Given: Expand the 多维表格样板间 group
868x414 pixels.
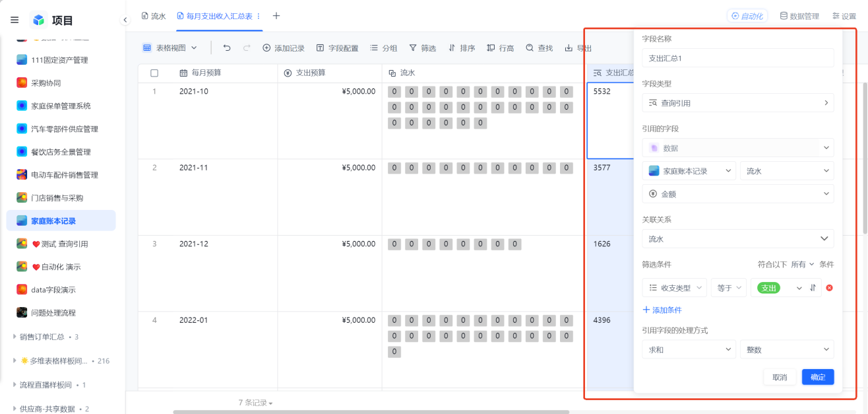Looking at the screenshot, I should click(x=15, y=361).
